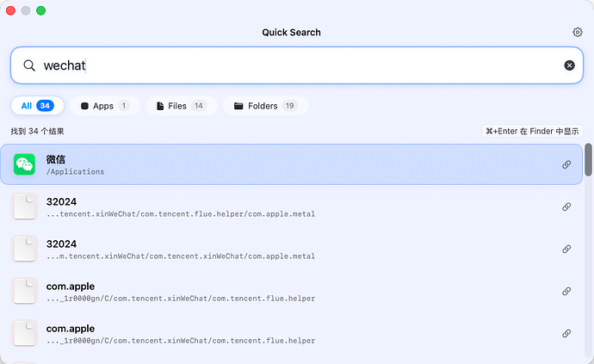Select the 32024 flue.helper result title
This screenshot has width=594, height=364.
pyautogui.click(x=61, y=202)
